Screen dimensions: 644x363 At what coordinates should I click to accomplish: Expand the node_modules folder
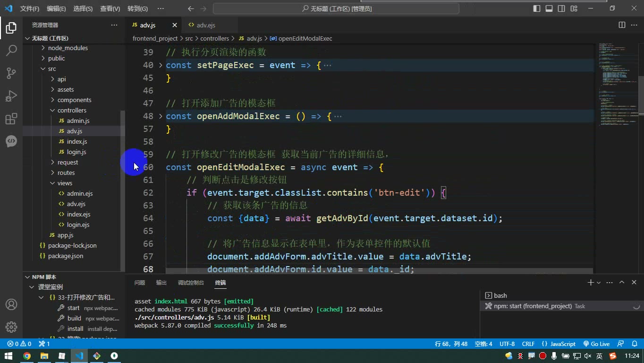[68, 48]
